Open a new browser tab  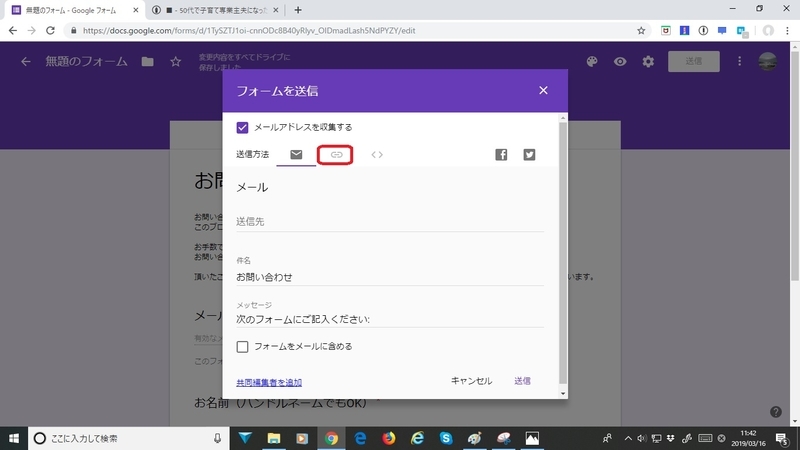[298, 10]
